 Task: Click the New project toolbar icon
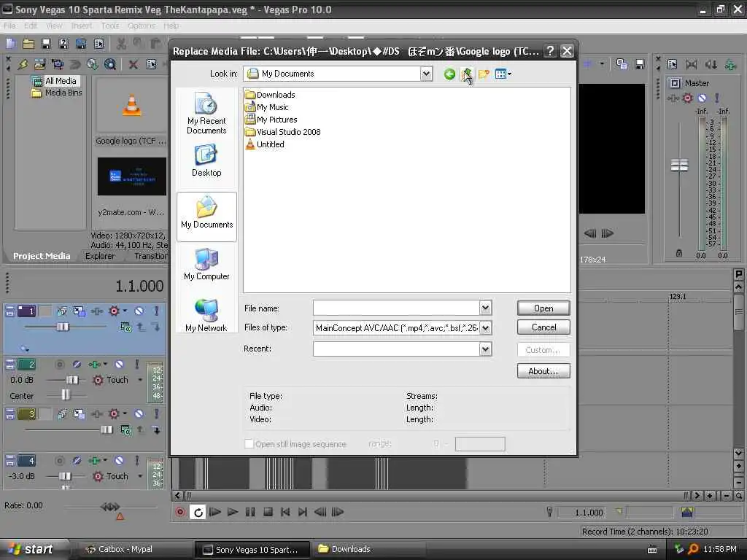10,44
